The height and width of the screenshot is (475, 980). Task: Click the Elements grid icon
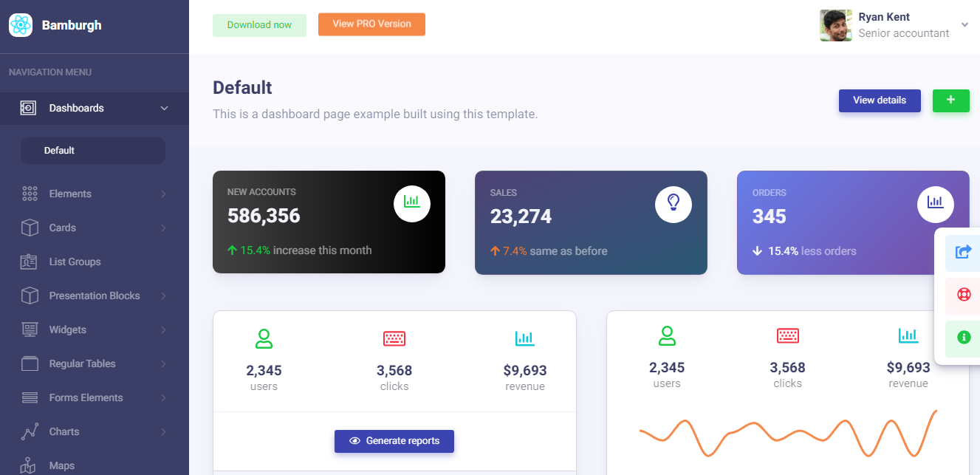click(x=30, y=194)
